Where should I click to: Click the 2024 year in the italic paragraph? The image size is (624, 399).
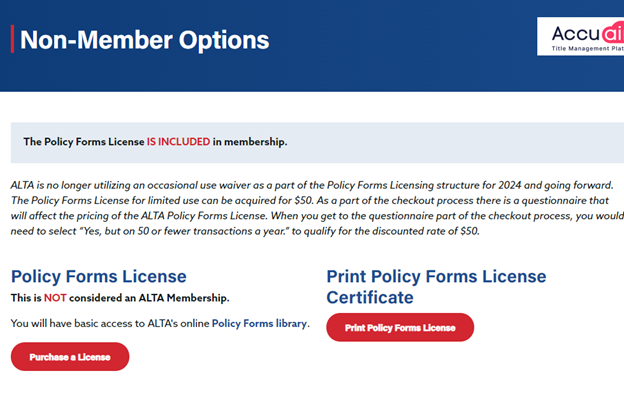click(509, 185)
